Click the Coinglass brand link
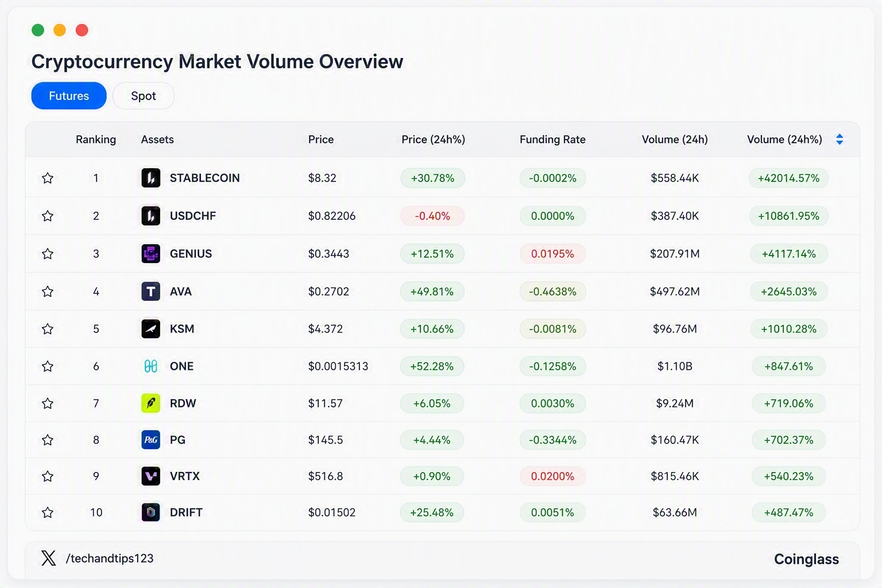The height and width of the screenshot is (588, 882). point(806,559)
